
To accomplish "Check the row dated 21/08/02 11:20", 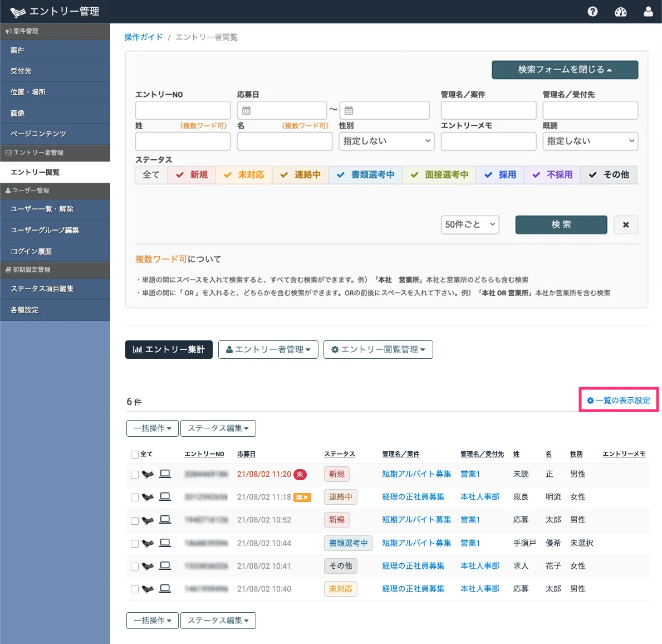I will tap(135, 475).
